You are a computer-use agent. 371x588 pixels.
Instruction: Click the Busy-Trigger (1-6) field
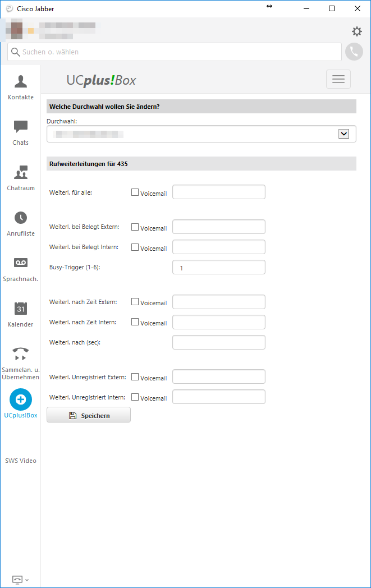tap(219, 268)
